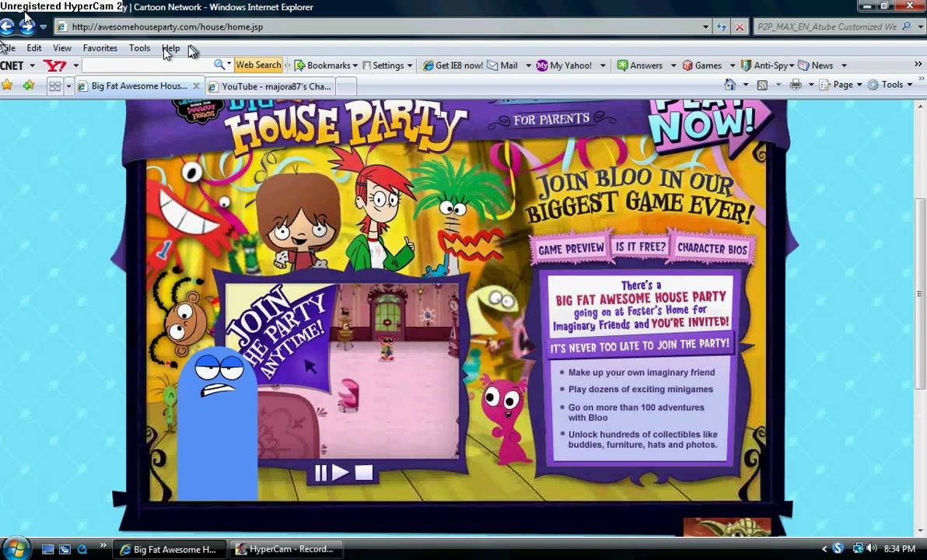Image resolution: width=927 pixels, height=560 pixels.
Task: Open the Tools menu in menu bar
Action: tap(139, 48)
